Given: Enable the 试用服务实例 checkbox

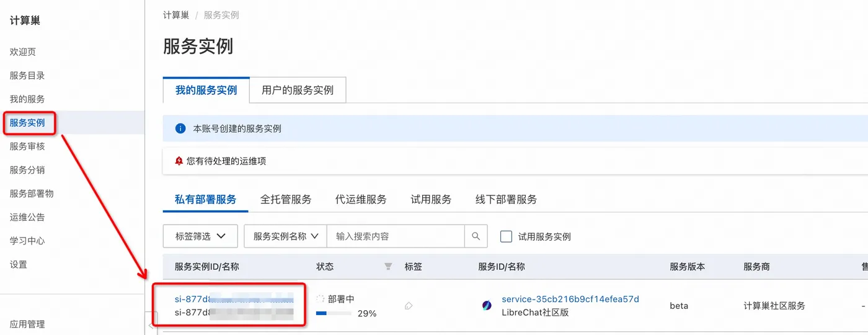Looking at the screenshot, I should coord(506,236).
